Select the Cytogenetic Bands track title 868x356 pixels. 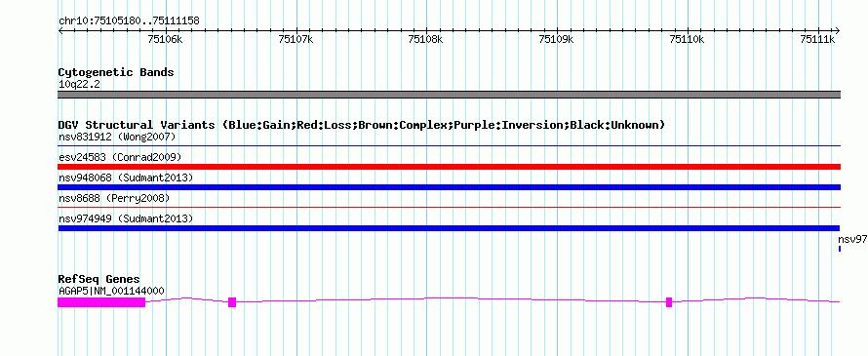[x=116, y=72]
